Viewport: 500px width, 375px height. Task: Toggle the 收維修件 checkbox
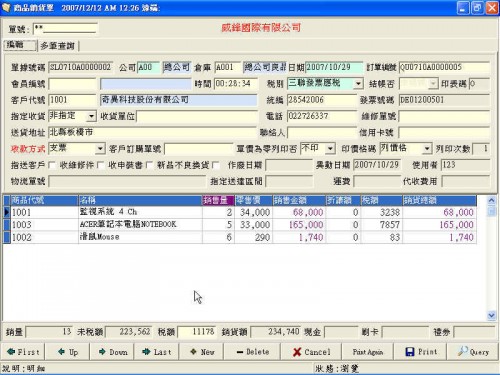100,165
